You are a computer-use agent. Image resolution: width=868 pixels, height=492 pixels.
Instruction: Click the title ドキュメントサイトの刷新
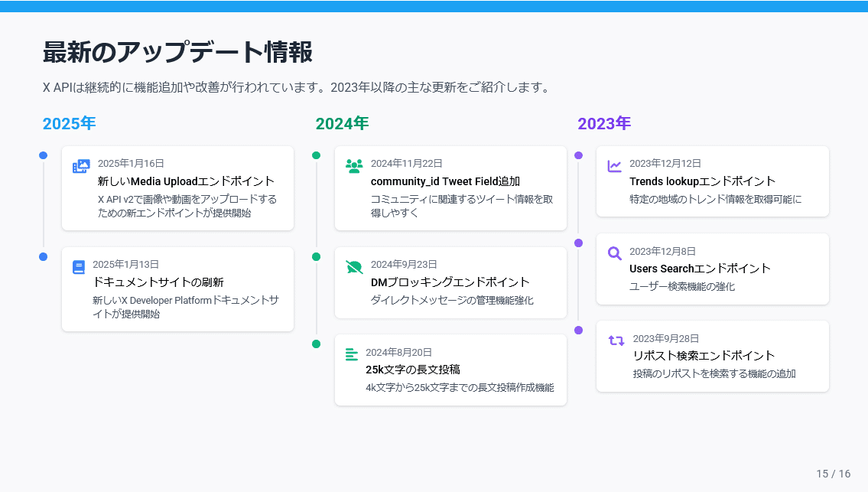click(158, 282)
